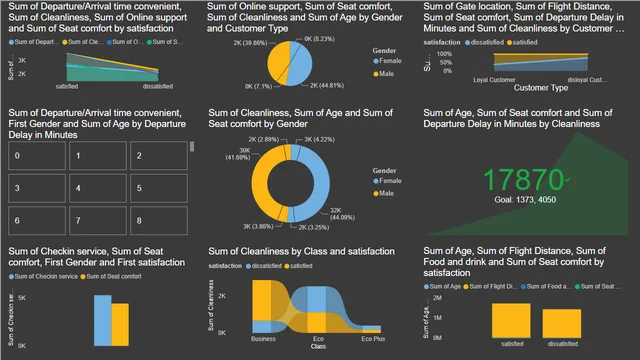Select slicer tile 1 for Departure Delay

[x=98, y=156]
